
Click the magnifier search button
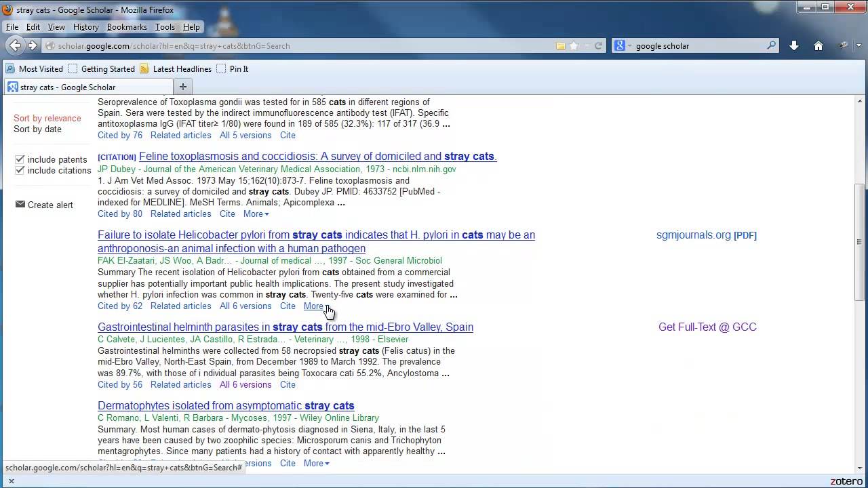pos(772,46)
